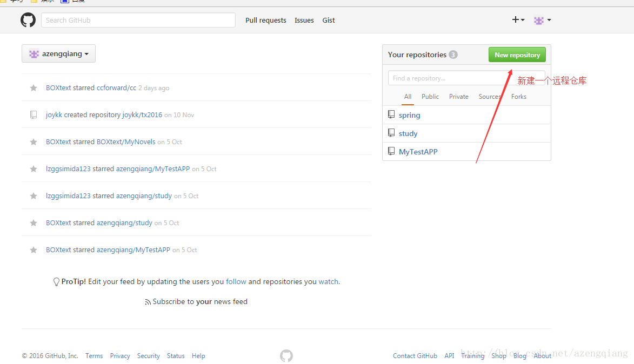Click Subscribe to your news feed
The image size is (634, 364).
click(x=200, y=302)
